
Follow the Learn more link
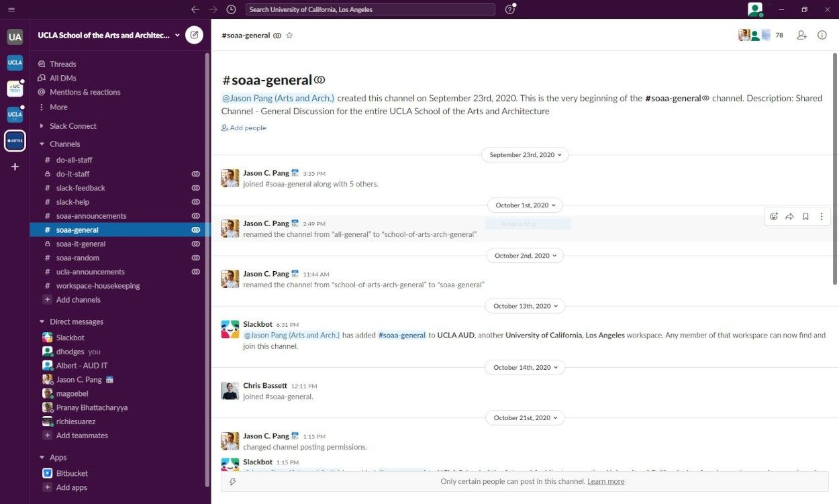click(x=605, y=481)
